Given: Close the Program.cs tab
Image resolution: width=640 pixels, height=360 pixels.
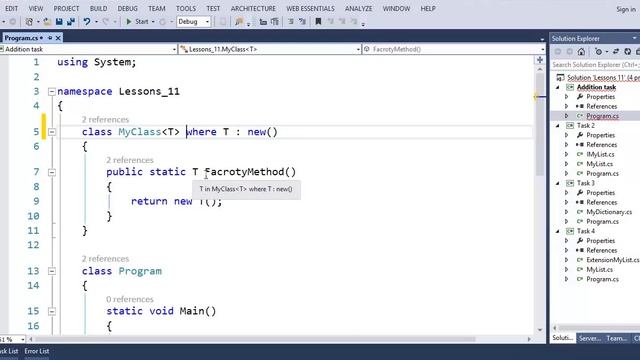Looking at the screenshot, I should (58, 38).
